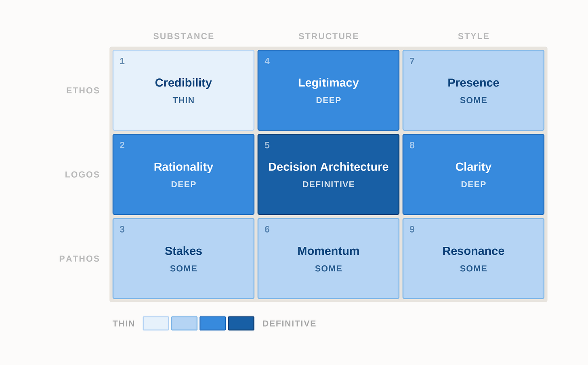Open the Presence cell

[x=473, y=90]
